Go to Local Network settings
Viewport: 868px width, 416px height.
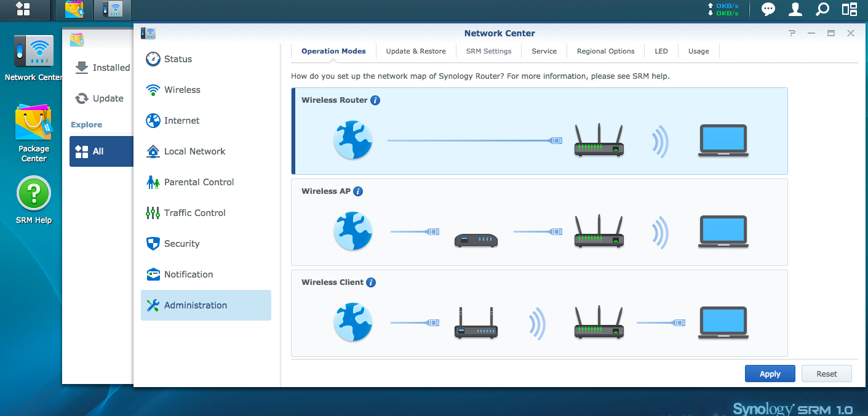pyautogui.click(x=206, y=151)
